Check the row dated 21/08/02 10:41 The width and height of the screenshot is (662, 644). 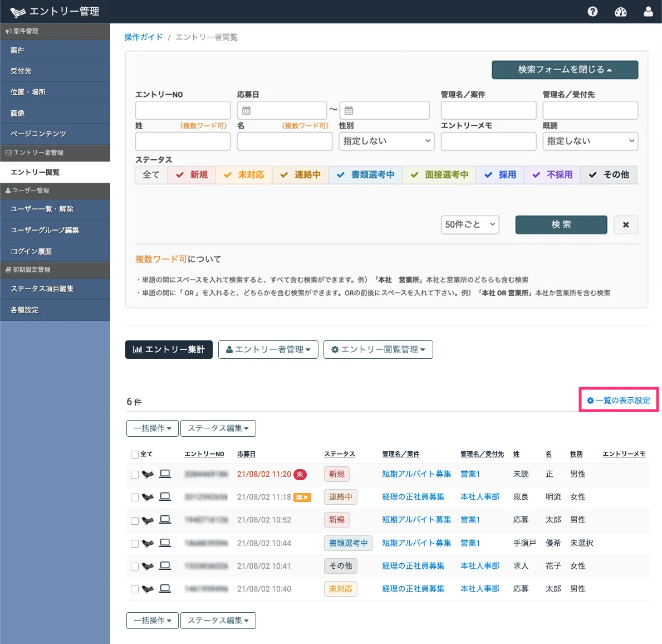[135, 566]
